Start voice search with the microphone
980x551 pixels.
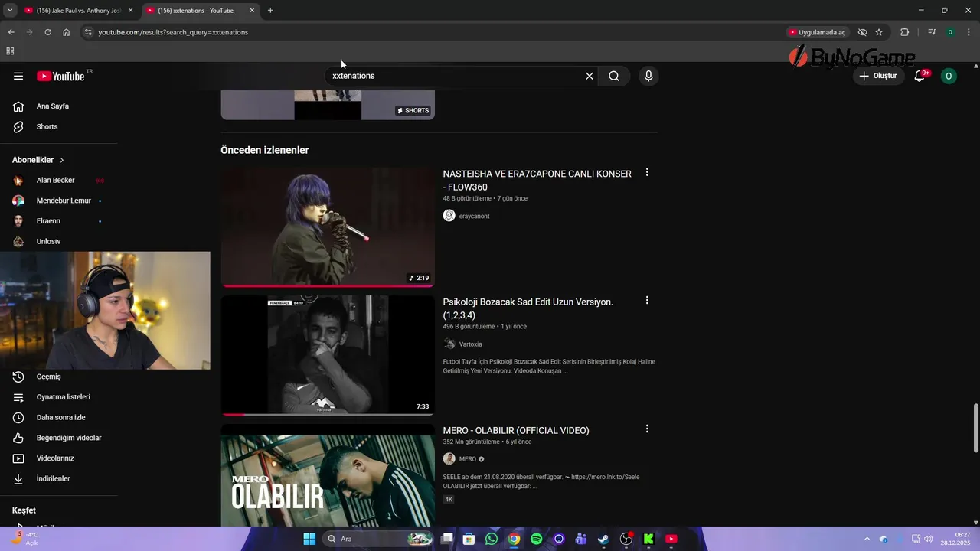pyautogui.click(x=648, y=76)
